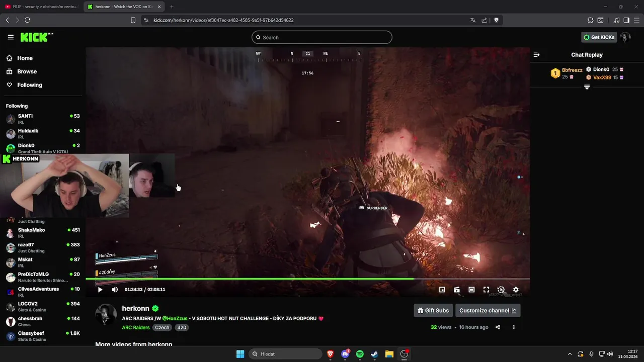
Task: Open Steam from the taskbar
Action: [x=374, y=354]
